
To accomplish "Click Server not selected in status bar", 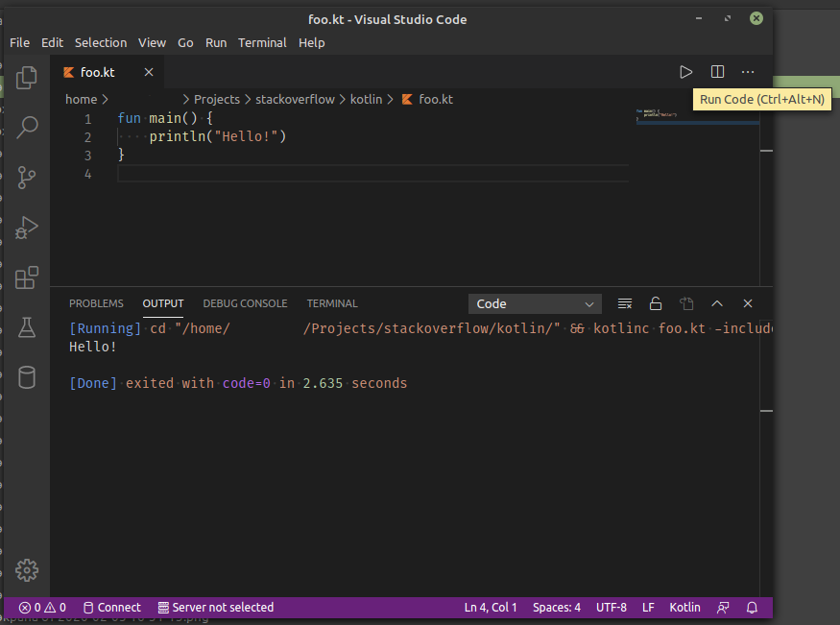I will click(216, 608).
